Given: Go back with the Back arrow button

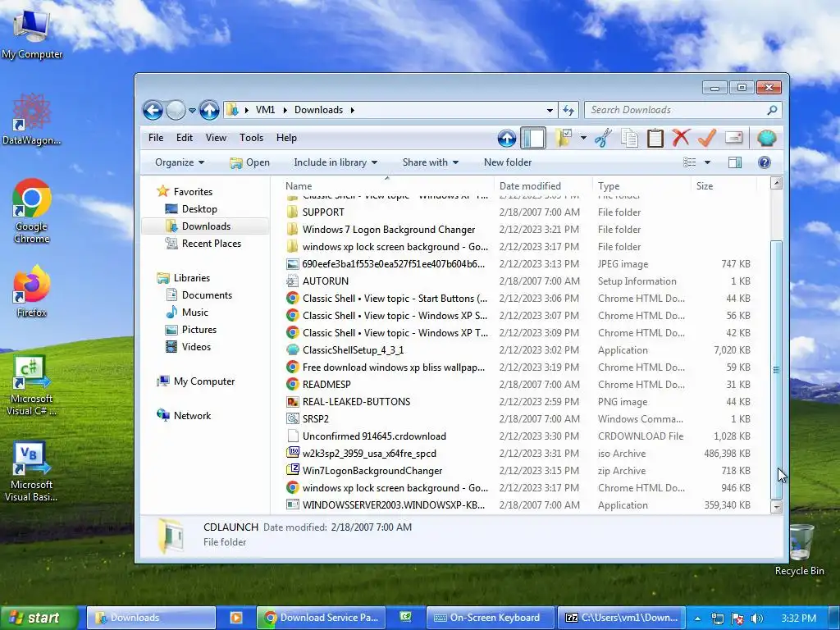Looking at the screenshot, I should pos(153,111).
